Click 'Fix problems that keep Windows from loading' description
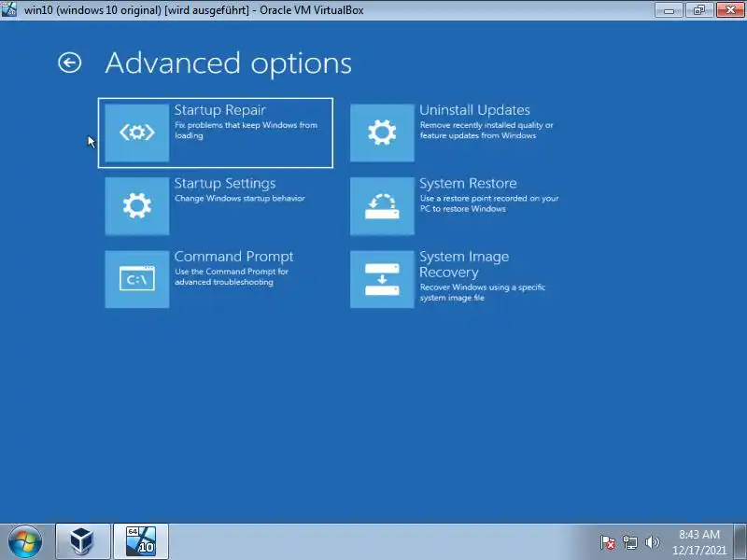The height and width of the screenshot is (560, 747). (x=246, y=130)
